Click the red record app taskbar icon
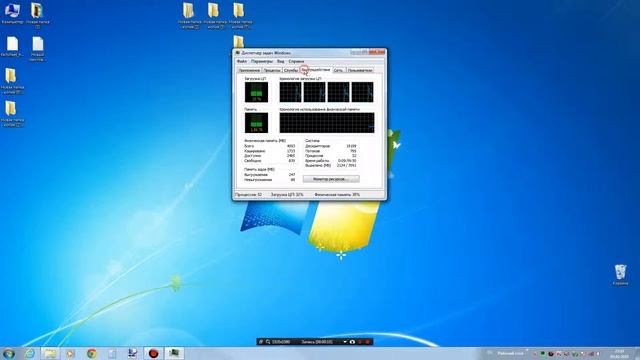Image resolution: width=640 pixels, height=360 pixels. [153, 353]
